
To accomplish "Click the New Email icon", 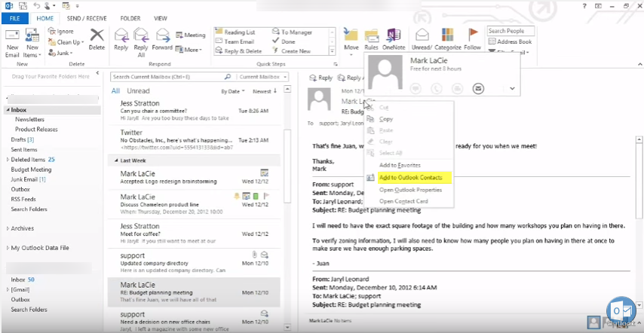I will (x=12, y=36).
